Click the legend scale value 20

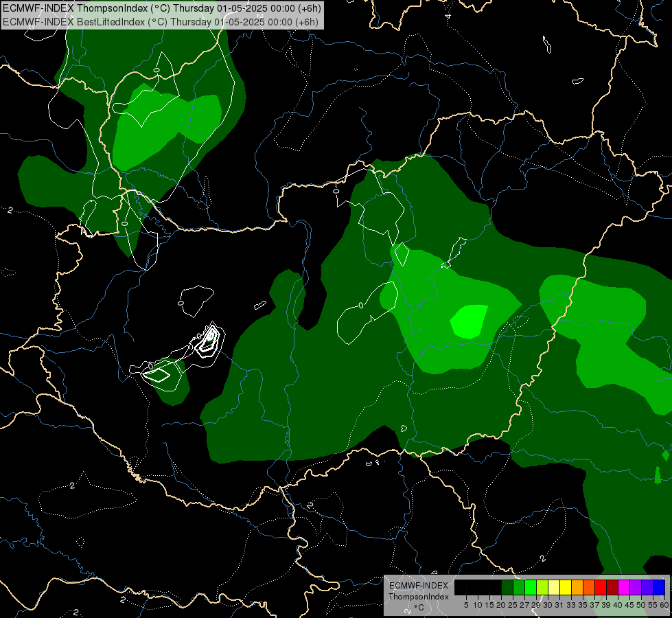coord(501,605)
